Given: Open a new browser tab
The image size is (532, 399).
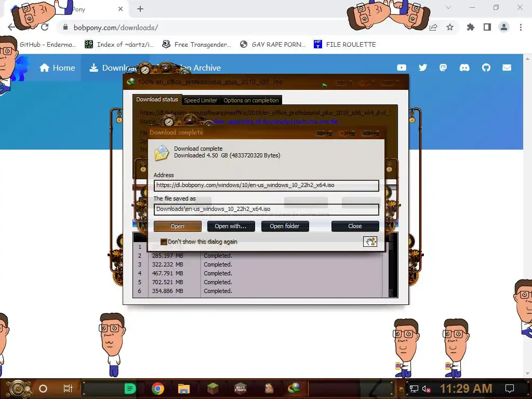Looking at the screenshot, I should [x=140, y=9].
